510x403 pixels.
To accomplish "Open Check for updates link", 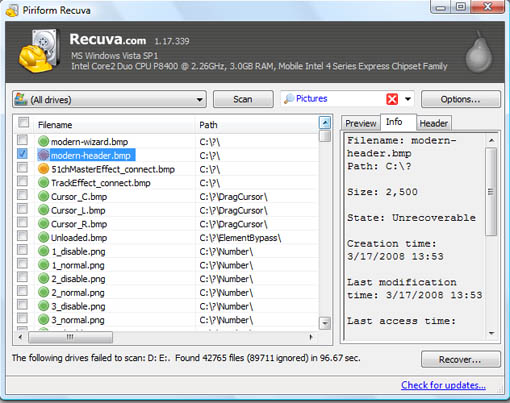I will (x=443, y=385).
